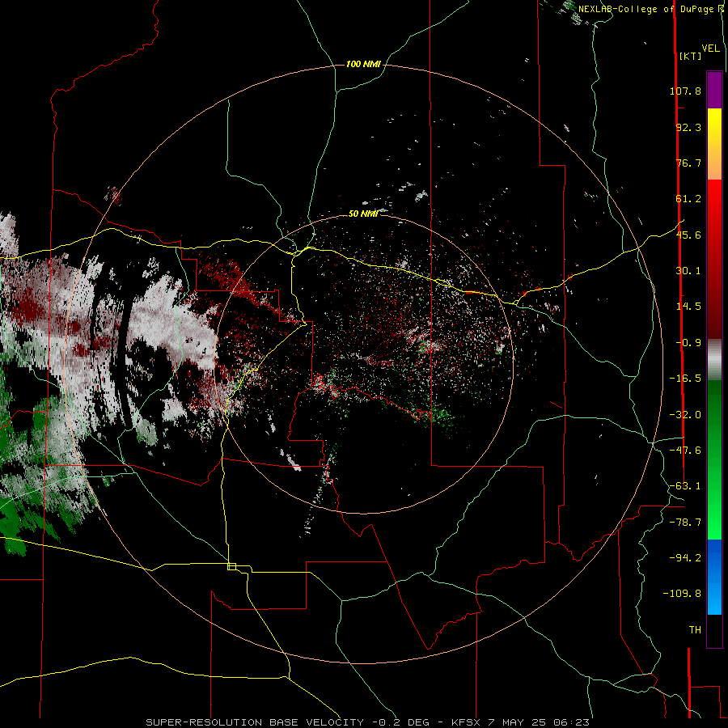Click the "KFSX" radar site identifier

(466, 722)
